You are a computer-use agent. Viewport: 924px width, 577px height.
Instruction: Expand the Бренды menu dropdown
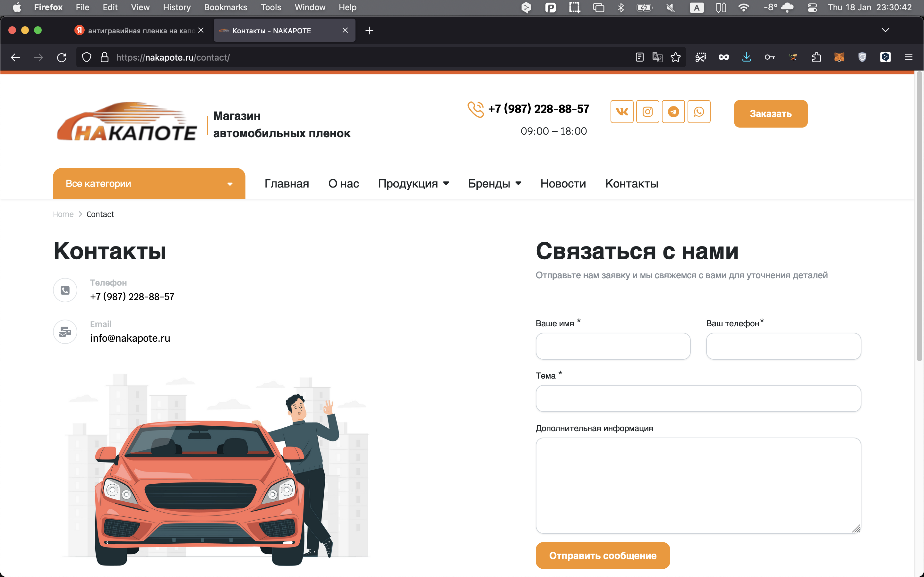coord(494,184)
